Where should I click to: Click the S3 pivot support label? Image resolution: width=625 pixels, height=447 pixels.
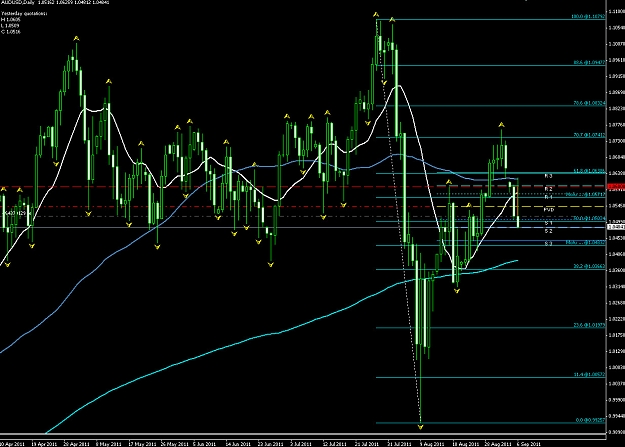point(548,244)
